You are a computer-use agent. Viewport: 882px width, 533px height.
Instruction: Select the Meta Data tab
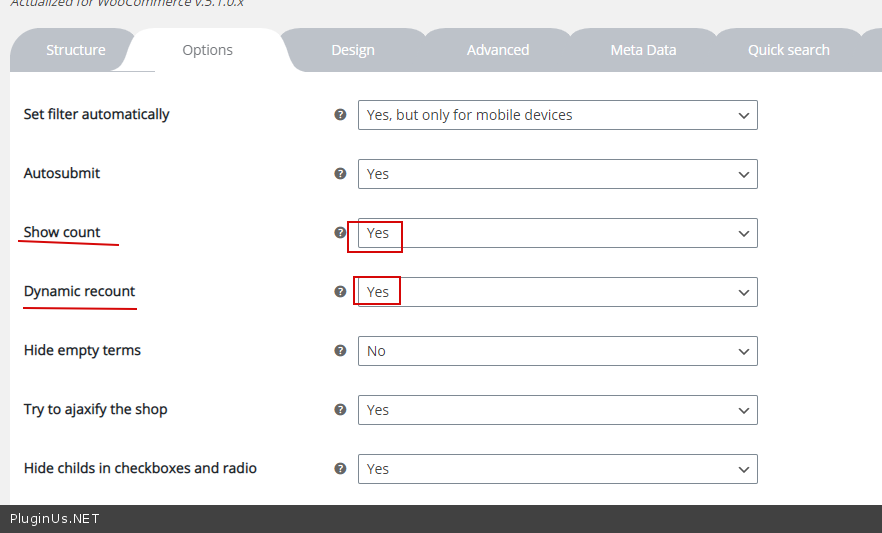click(x=643, y=50)
